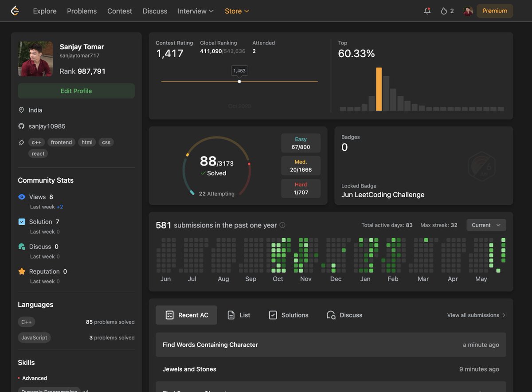Expand the Interview dropdown menu

[x=196, y=11]
